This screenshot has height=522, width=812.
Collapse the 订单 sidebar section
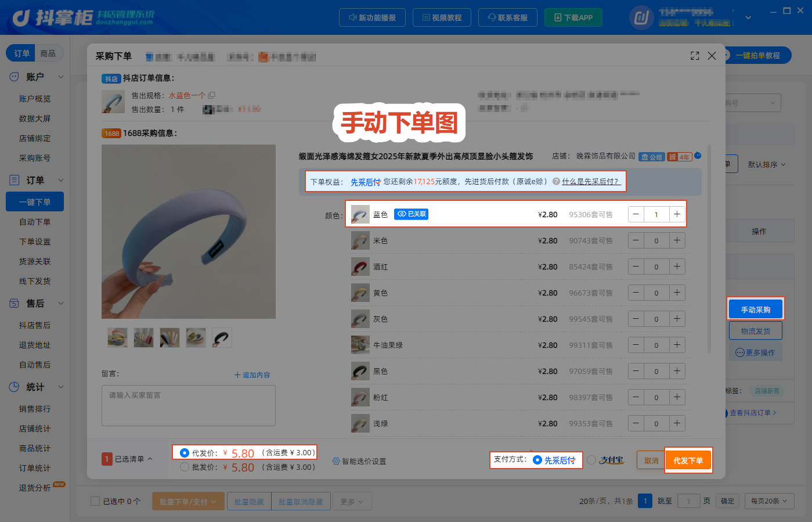coord(61,180)
